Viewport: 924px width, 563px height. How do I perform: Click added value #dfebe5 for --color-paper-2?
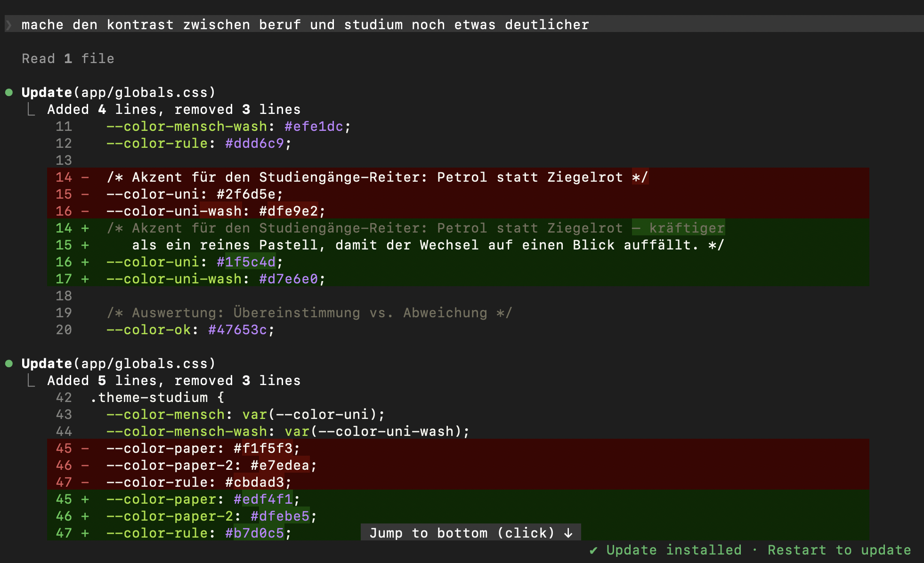[x=280, y=516]
